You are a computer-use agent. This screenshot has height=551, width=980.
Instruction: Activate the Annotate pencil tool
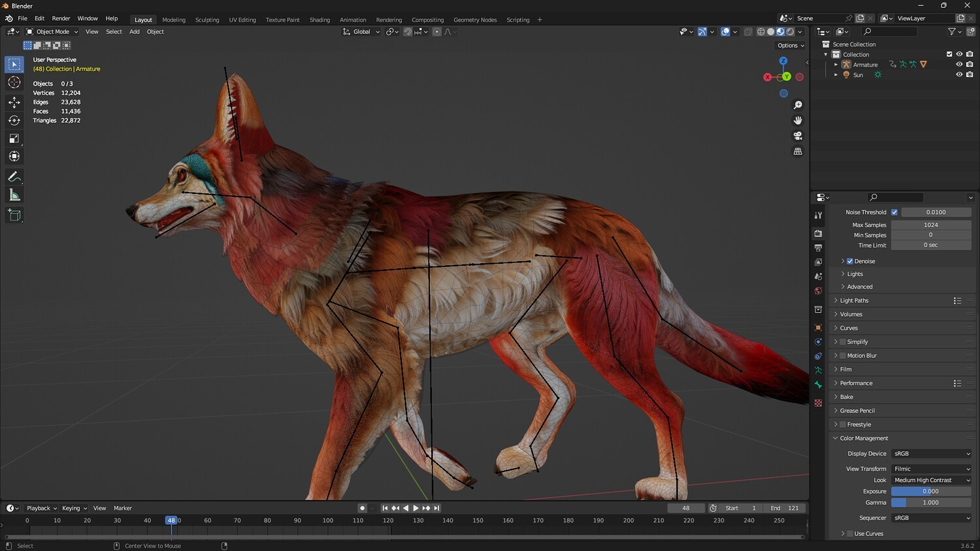pyautogui.click(x=14, y=177)
